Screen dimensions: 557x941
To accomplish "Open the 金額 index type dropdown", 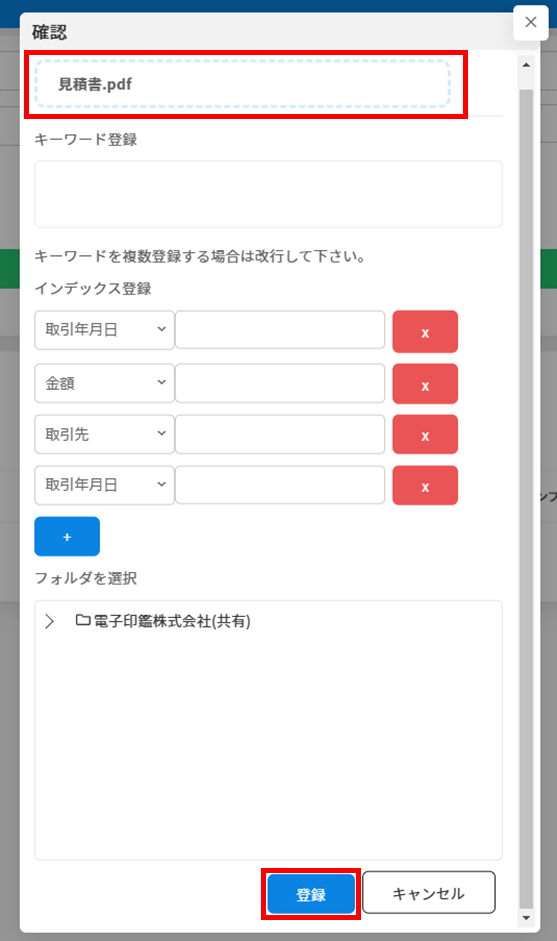I will 104,383.
